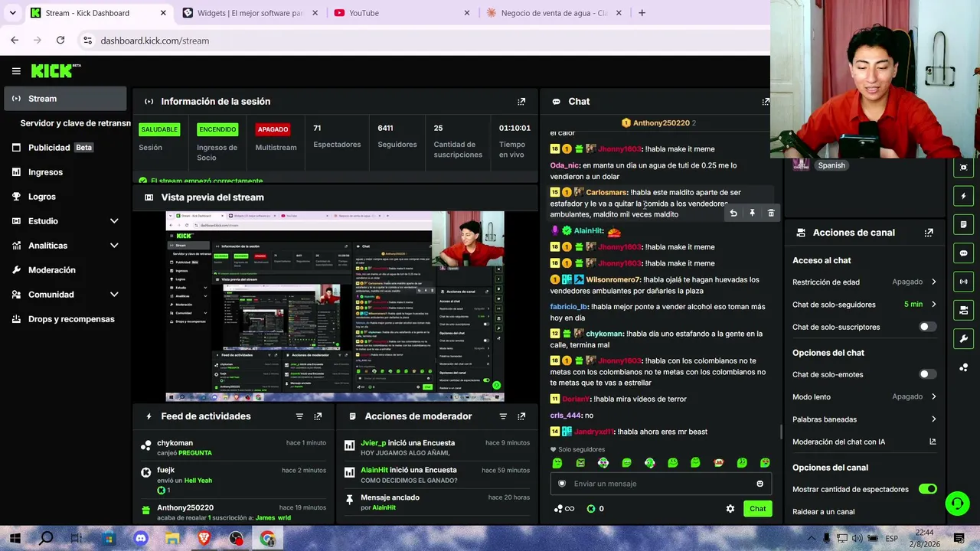This screenshot has width=980, height=551.
Task: Pop out the Acciones de moderador panel
Action: click(x=521, y=416)
